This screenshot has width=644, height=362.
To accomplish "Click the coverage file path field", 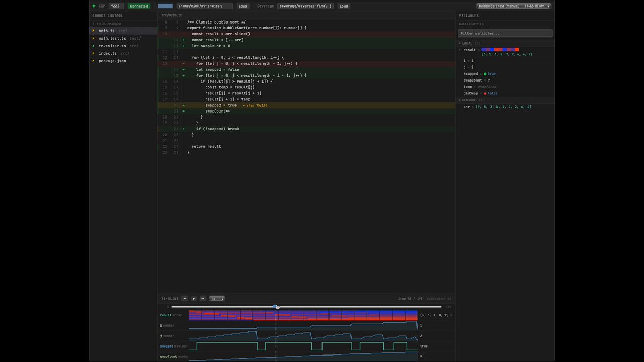I will (x=306, y=6).
